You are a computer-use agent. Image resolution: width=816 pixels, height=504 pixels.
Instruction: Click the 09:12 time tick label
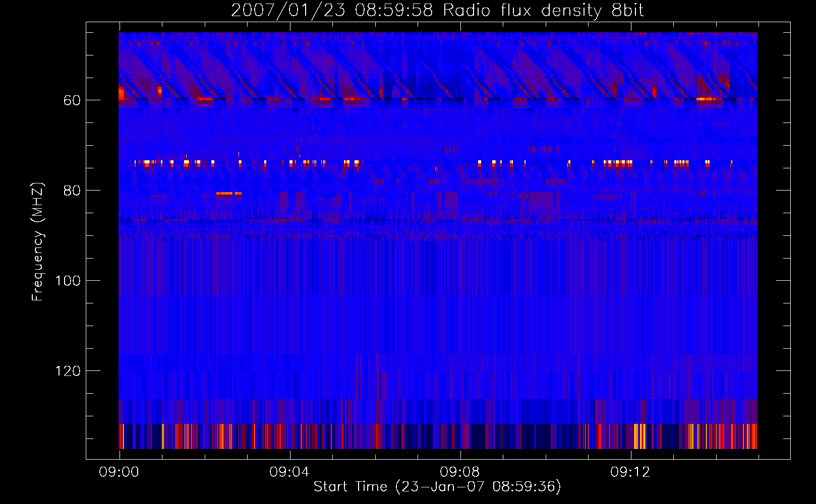click(630, 472)
